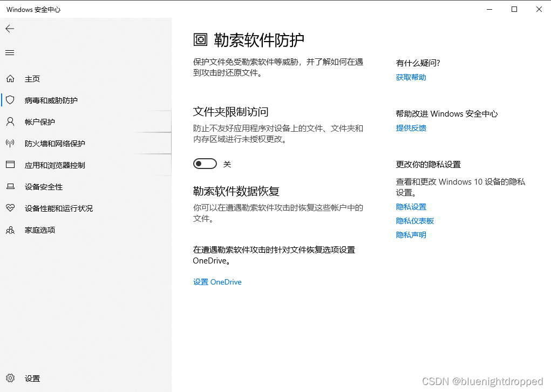The image size is (551, 392).
Task: Click the 更改你的隐私设置 heading
Action: [x=428, y=165]
